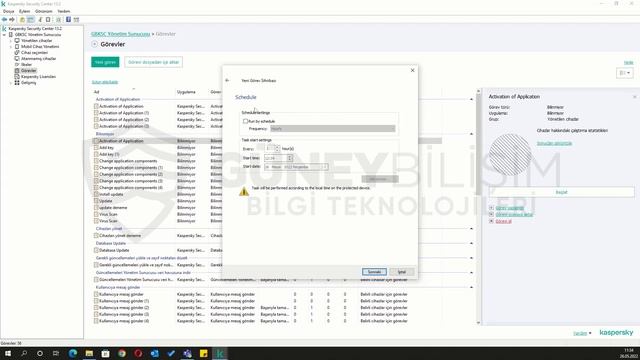Open the Start date dropdown calendar

point(325,167)
